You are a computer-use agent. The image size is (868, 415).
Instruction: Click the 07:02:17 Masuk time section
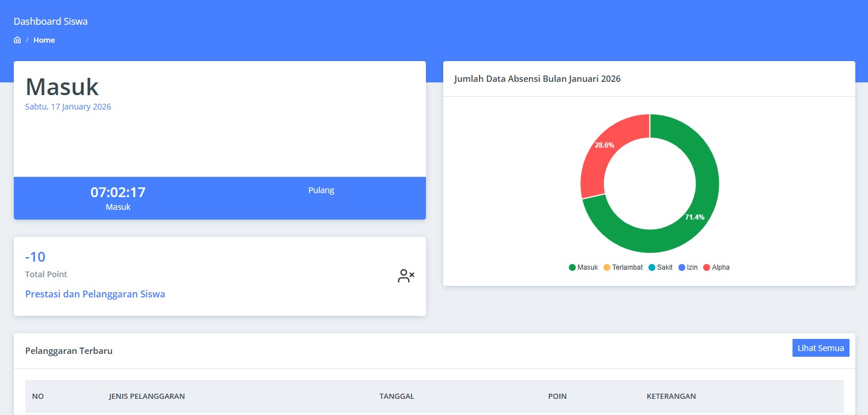point(118,198)
